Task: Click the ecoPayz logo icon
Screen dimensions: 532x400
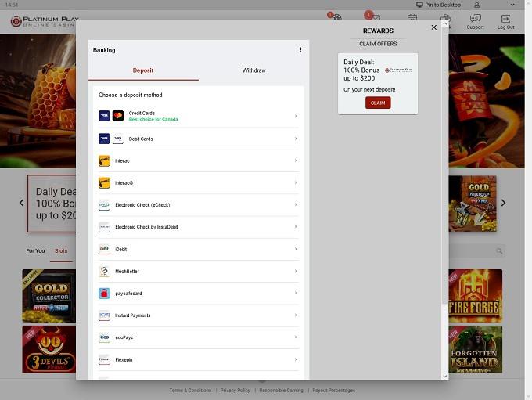Action: [104, 337]
